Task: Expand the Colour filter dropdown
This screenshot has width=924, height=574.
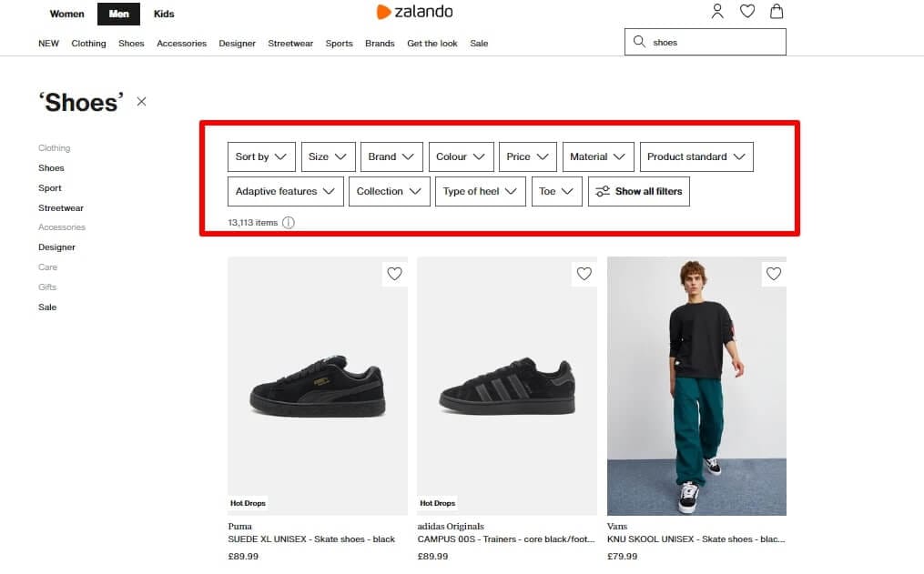Action: [461, 156]
